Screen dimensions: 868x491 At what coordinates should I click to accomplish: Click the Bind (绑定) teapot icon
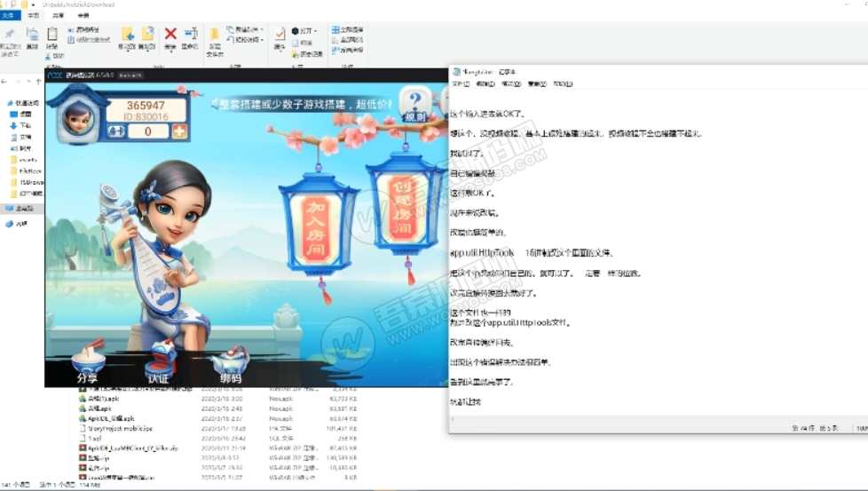[x=230, y=365]
